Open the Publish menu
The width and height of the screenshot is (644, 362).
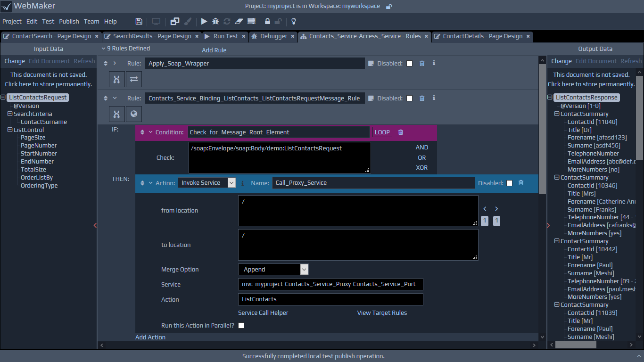pyautogui.click(x=69, y=21)
